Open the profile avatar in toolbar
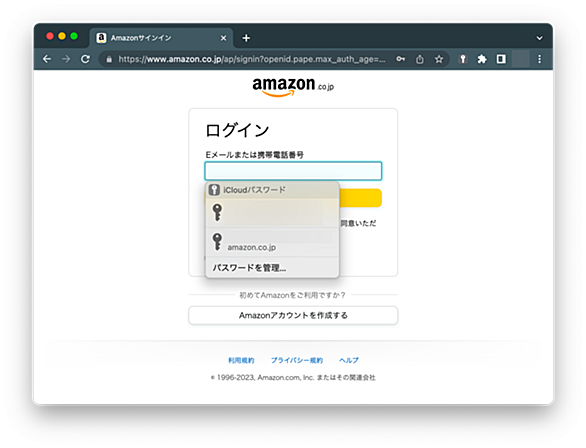This screenshot has width=586, height=448. click(x=521, y=59)
